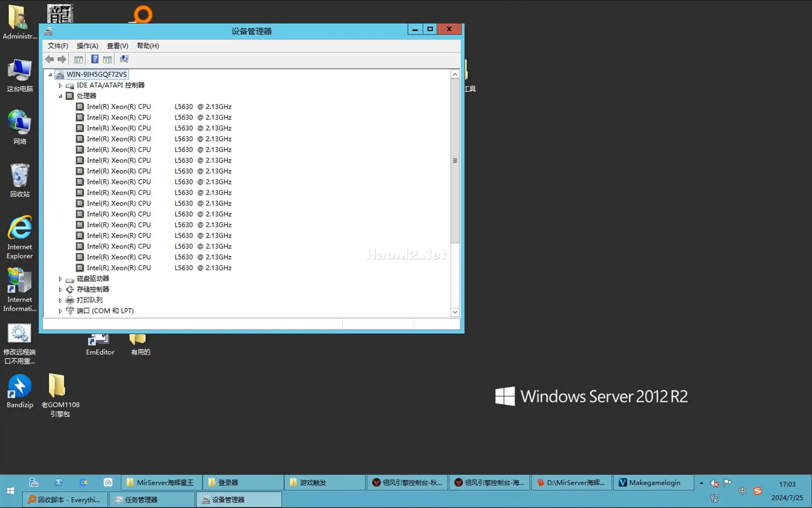
Task: Open the 帮助(H) menu
Action: 148,46
